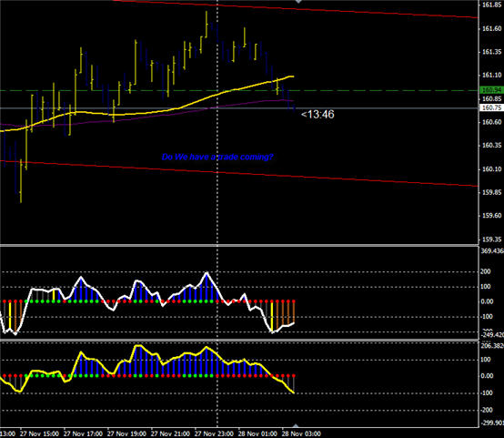Click the green 160.94 price label
Viewport: 504px width, 438px height.
coord(491,90)
